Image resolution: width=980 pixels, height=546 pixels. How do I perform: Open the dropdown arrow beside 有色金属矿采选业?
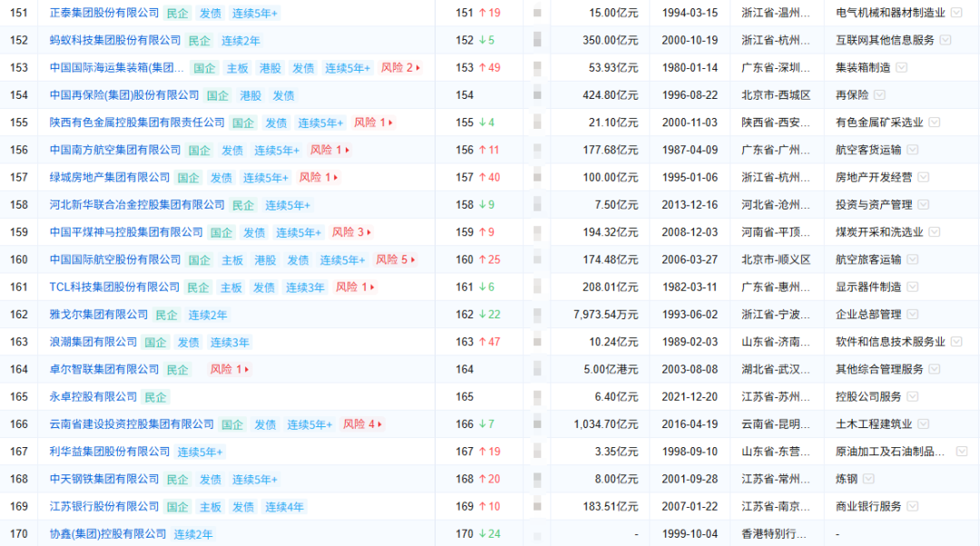935,122
